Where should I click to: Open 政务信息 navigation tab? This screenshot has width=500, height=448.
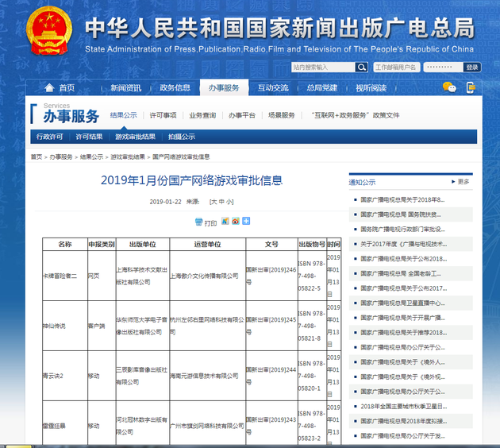pyautogui.click(x=175, y=88)
